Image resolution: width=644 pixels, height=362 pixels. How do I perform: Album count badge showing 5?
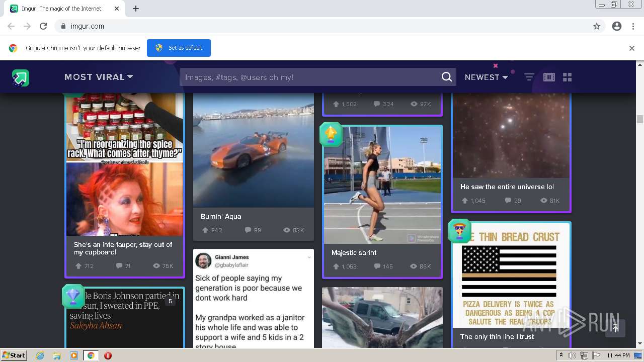point(170,301)
